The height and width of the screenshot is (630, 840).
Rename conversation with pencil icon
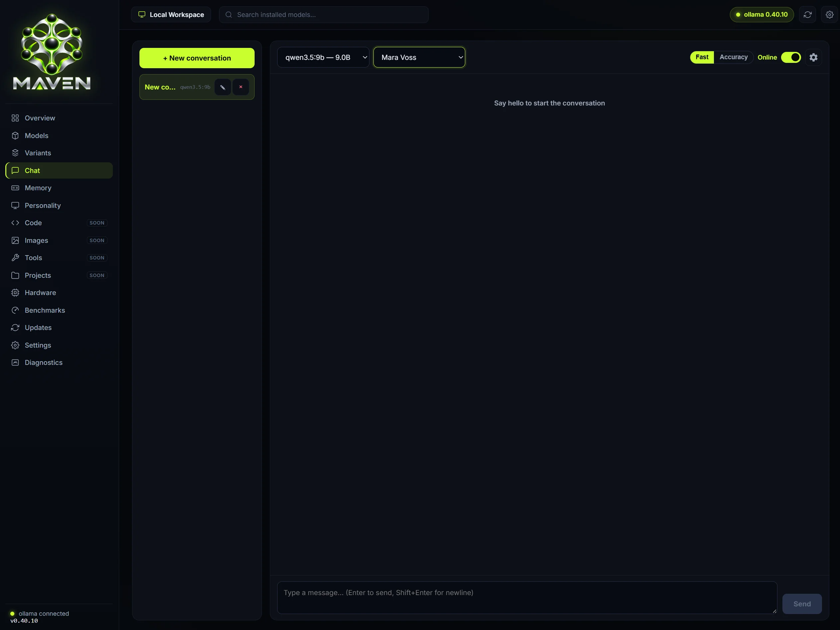[223, 87]
